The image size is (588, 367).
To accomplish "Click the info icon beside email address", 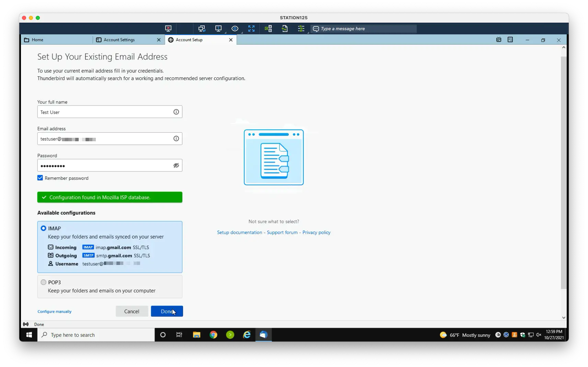I will (x=176, y=138).
